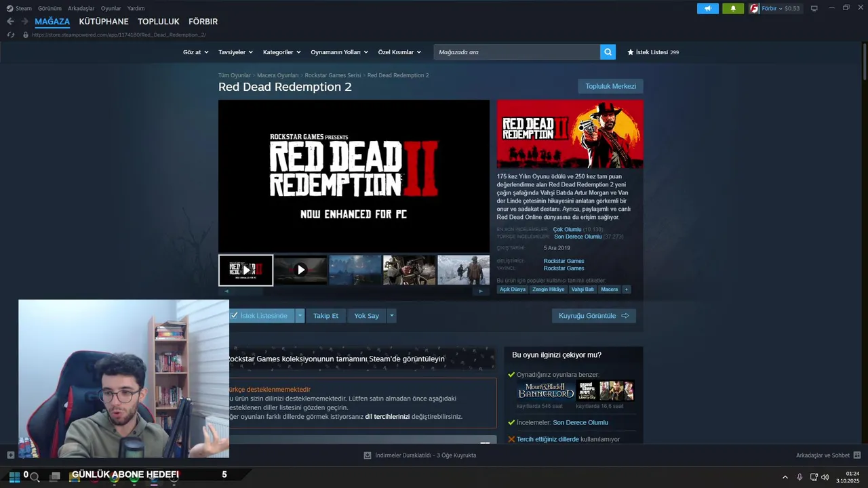Image resolution: width=868 pixels, height=488 pixels.
Task: Click the Takip Et button
Action: coord(325,316)
